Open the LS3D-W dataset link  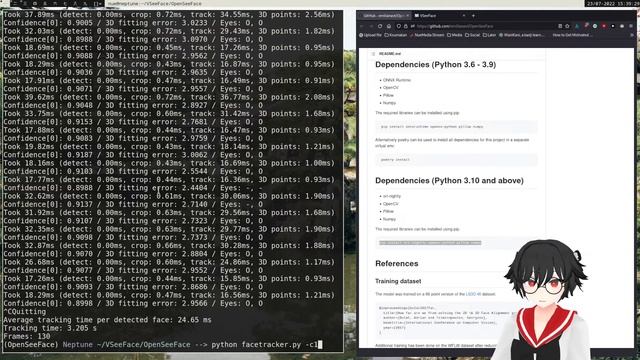(473, 294)
